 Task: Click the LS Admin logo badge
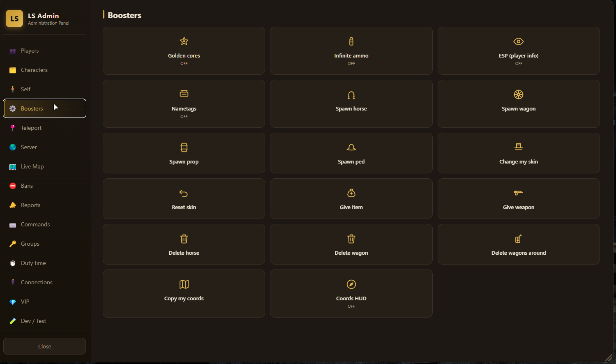(14, 18)
